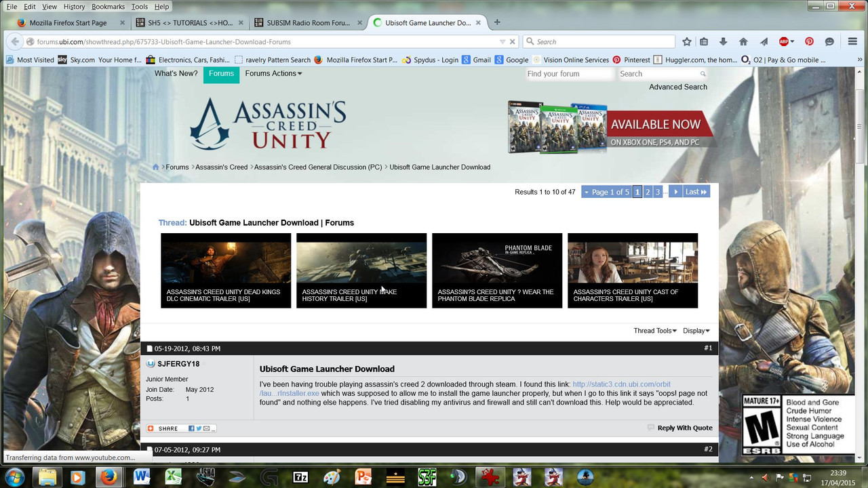
Task: Open Page 1 of 5 jump dropdown
Action: coord(607,192)
